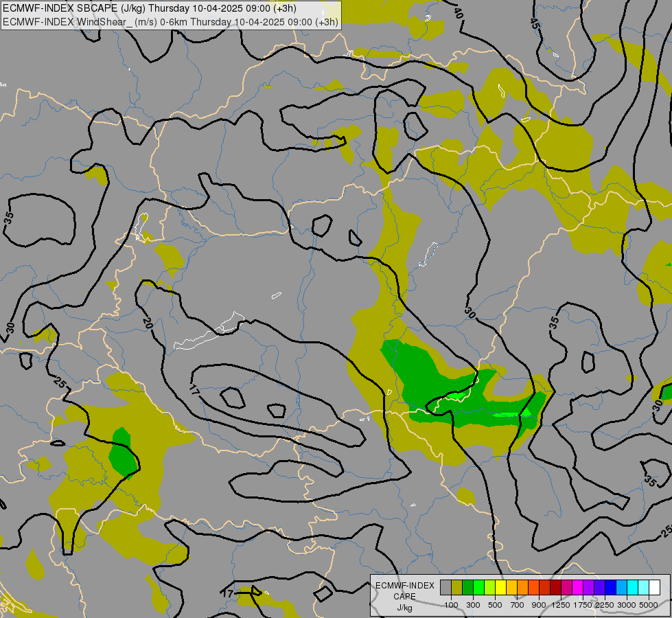Click the 2250 legend value

tap(605, 605)
